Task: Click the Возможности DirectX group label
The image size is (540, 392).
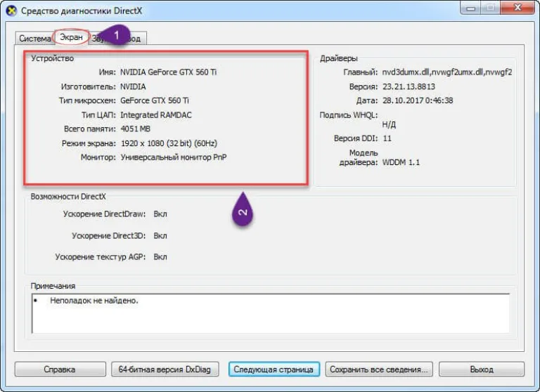Action: click(x=68, y=197)
